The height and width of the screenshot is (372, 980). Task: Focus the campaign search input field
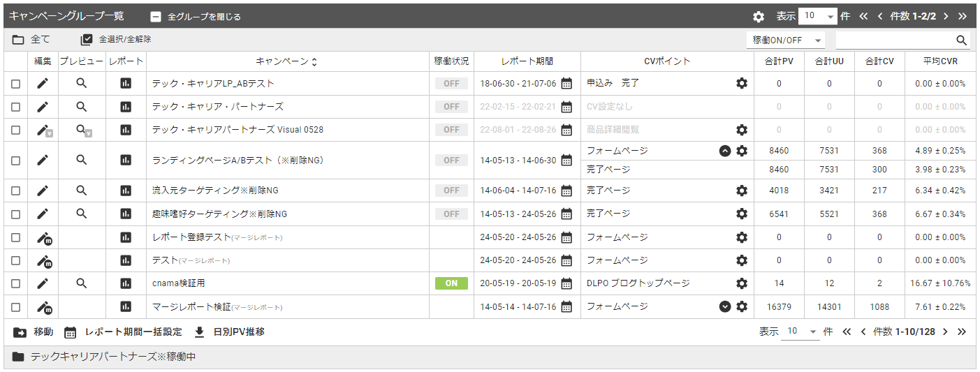coord(895,40)
